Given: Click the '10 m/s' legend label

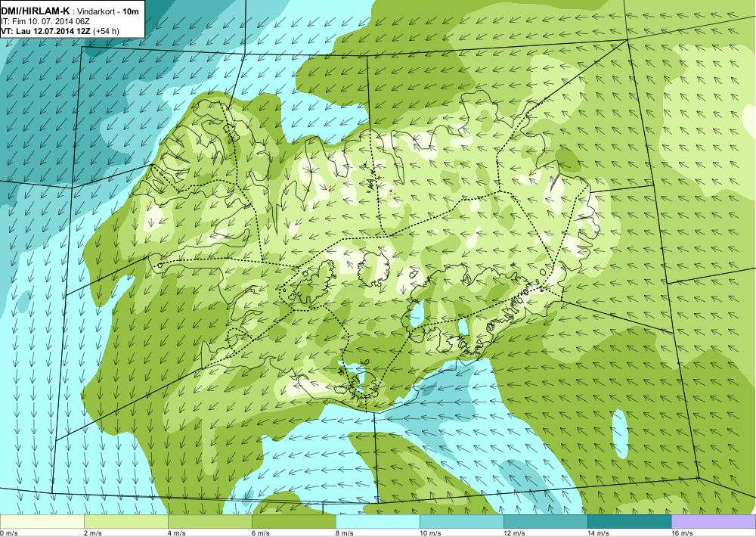Looking at the screenshot, I should [x=430, y=533].
